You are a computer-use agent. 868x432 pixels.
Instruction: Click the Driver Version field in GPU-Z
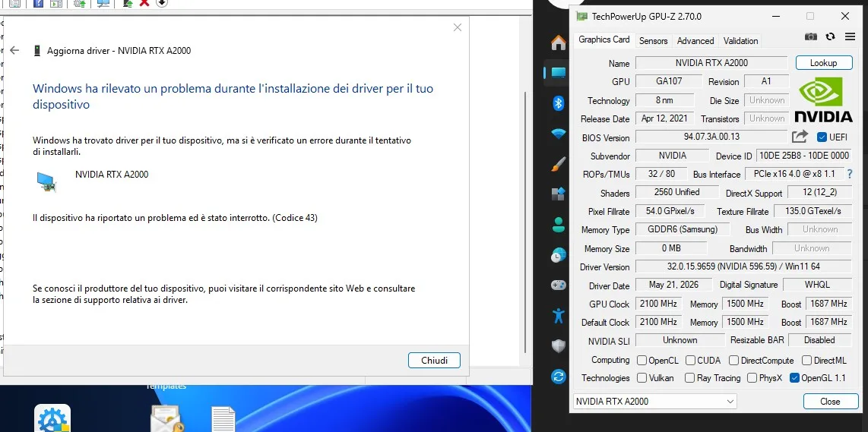pyautogui.click(x=743, y=266)
